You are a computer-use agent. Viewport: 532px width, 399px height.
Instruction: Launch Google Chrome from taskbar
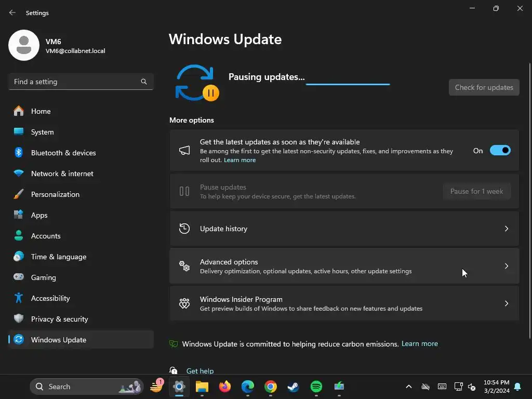click(270, 387)
